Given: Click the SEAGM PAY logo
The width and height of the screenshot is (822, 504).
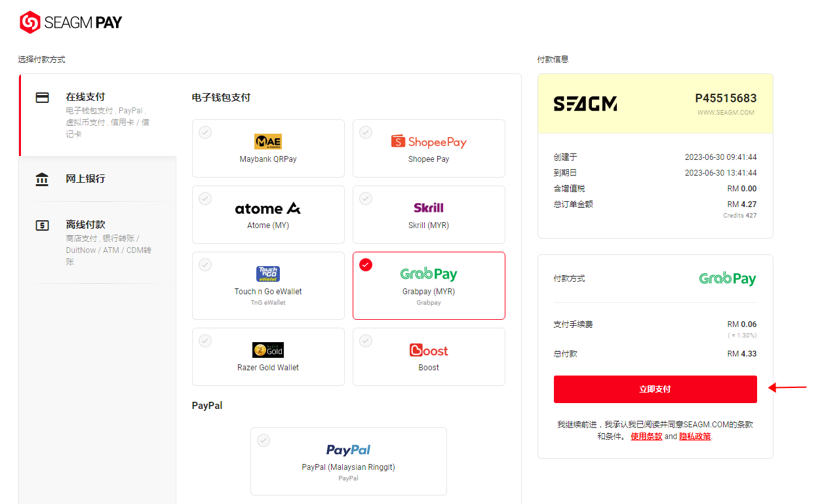Looking at the screenshot, I should coord(71,22).
